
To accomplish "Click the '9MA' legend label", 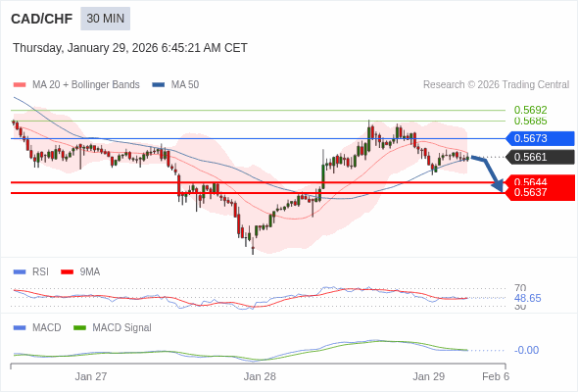I will tap(90, 272).
